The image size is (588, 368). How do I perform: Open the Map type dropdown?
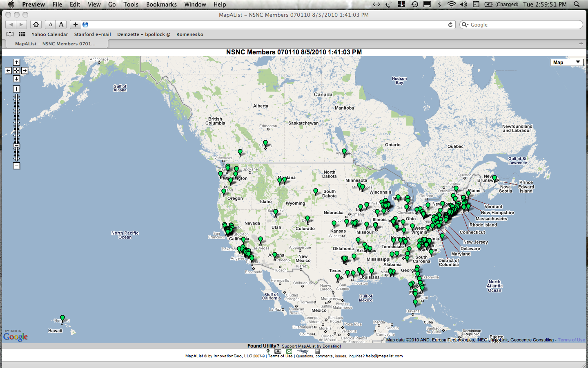tap(566, 62)
